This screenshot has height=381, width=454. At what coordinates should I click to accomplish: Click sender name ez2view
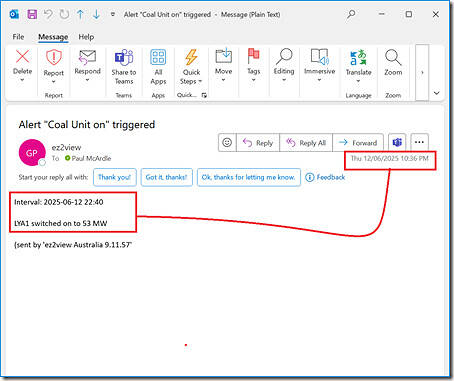66,147
